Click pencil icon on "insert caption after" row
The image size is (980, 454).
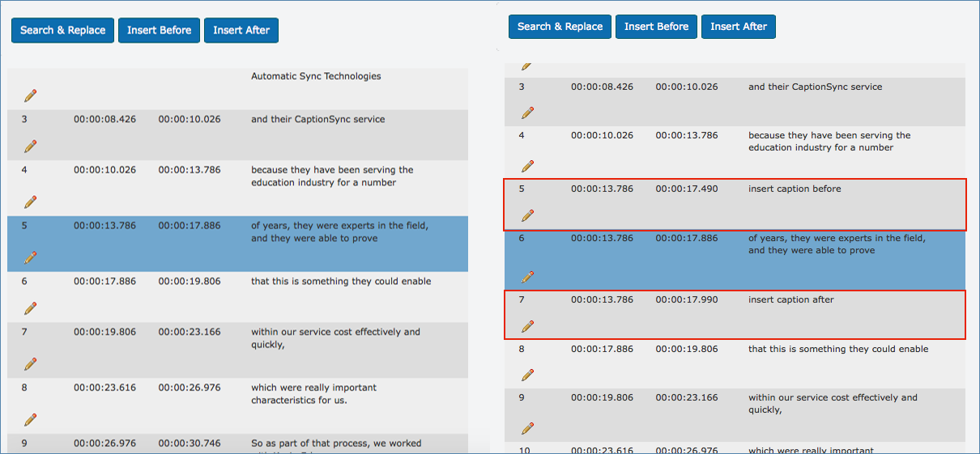pyautogui.click(x=527, y=326)
